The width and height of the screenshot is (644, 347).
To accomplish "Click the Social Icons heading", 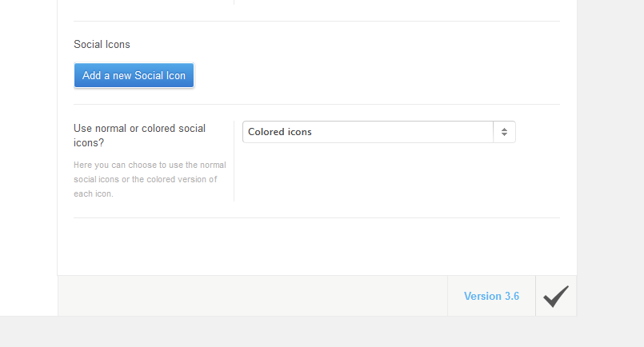I will coord(102,44).
